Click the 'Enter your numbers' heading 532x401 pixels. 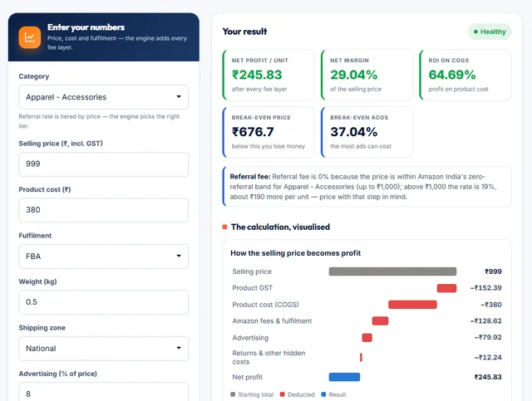click(x=86, y=27)
